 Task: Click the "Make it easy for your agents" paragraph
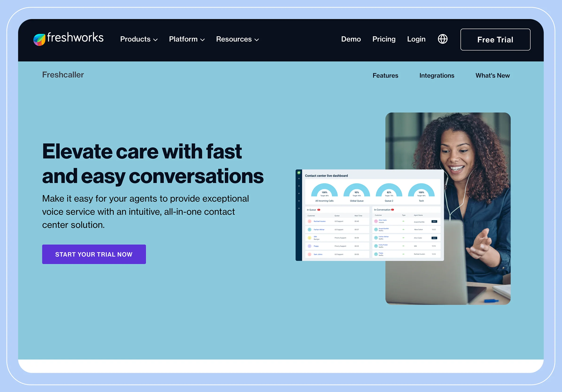click(x=145, y=211)
